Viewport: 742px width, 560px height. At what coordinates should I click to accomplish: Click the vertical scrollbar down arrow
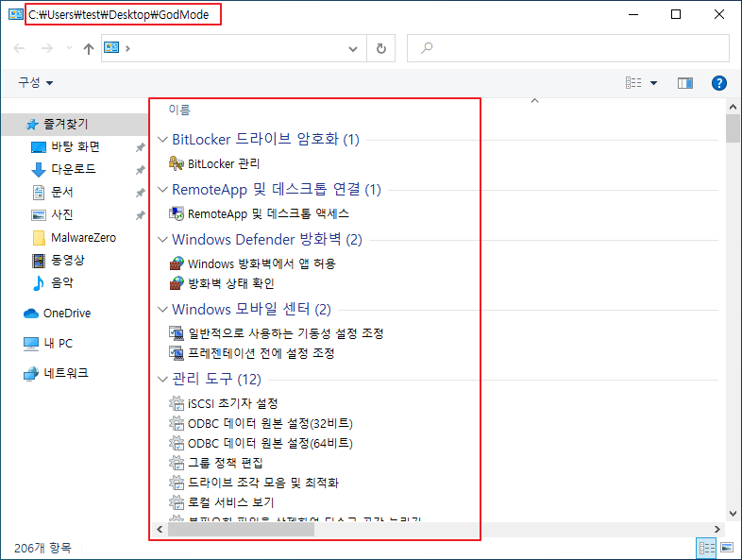733,514
